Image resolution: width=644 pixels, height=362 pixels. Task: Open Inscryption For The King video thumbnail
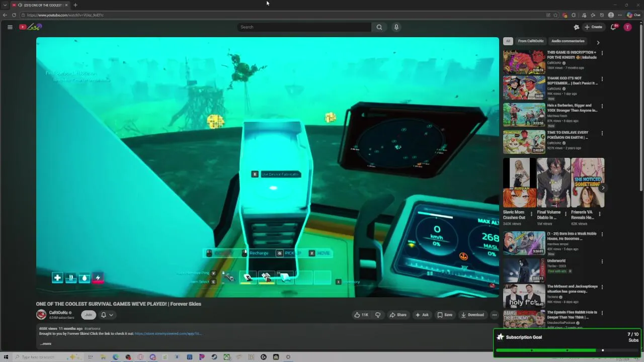tap(524, 61)
